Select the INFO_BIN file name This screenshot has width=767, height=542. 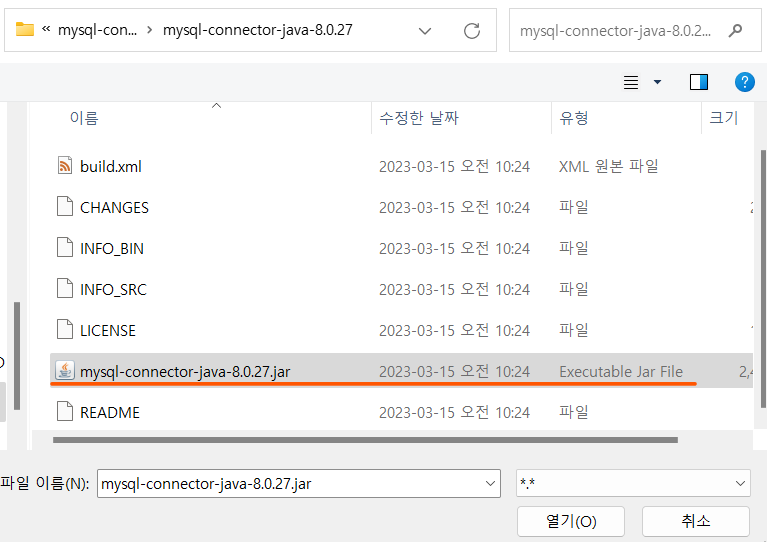pos(112,249)
